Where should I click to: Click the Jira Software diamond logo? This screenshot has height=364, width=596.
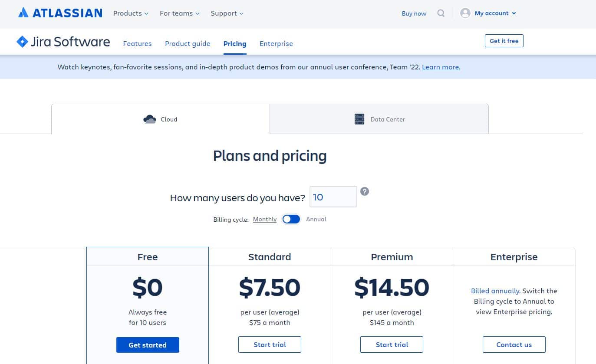pyautogui.click(x=22, y=42)
